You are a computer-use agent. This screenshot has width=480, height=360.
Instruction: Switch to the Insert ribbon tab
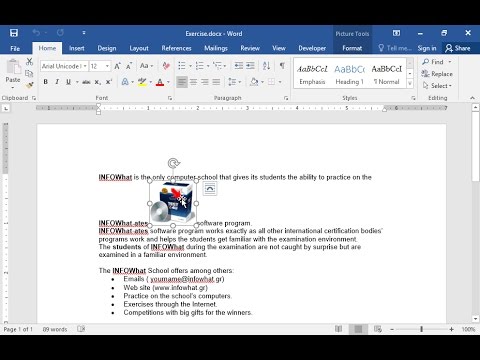(x=77, y=48)
